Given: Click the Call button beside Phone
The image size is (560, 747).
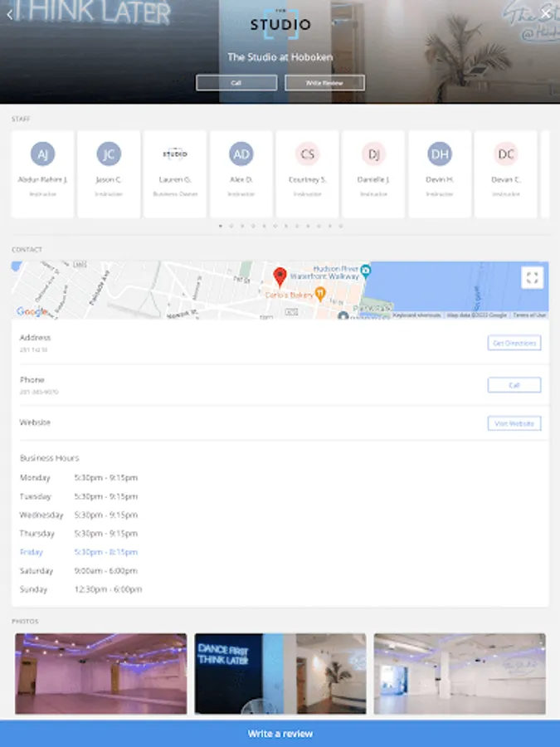Looking at the screenshot, I should tap(514, 385).
